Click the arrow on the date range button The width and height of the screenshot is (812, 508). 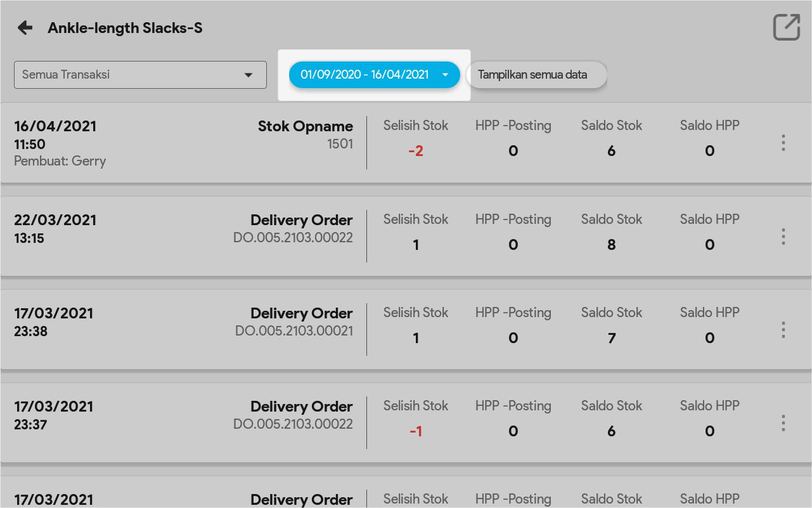445,75
